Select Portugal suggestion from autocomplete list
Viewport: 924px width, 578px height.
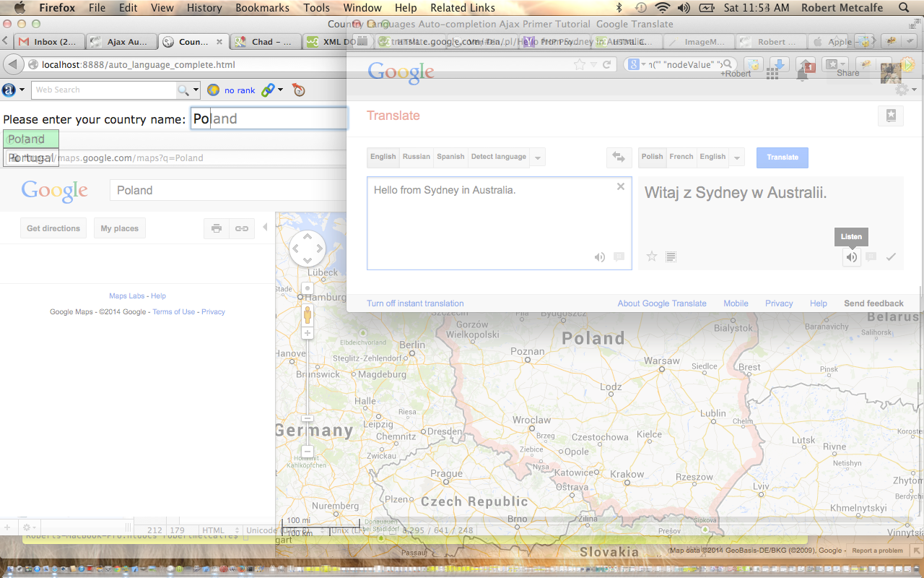pos(31,158)
